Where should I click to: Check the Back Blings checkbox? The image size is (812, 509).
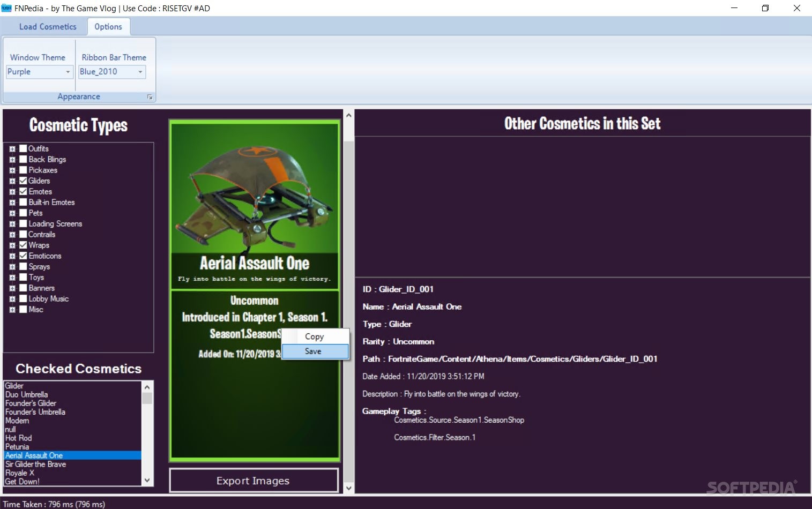click(x=23, y=159)
